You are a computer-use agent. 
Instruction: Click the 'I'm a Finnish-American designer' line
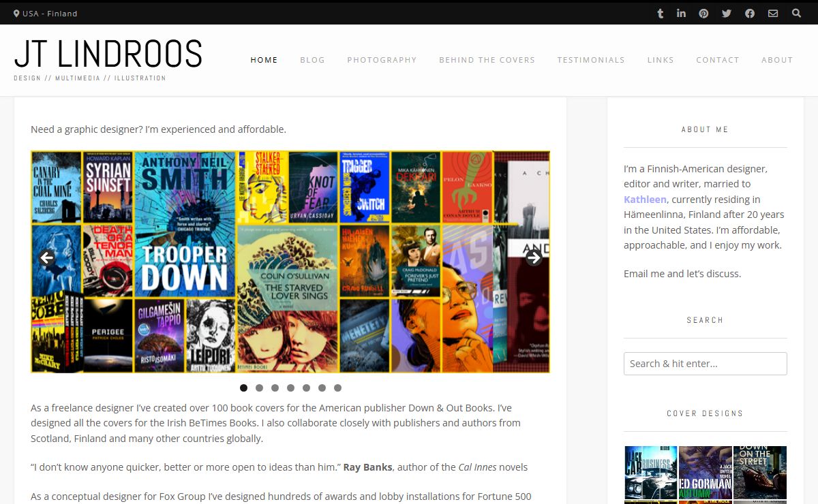point(695,169)
